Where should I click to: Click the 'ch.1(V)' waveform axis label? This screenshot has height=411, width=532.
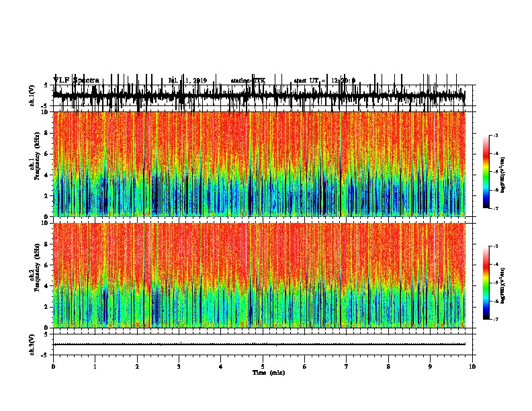[x=32, y=95]
